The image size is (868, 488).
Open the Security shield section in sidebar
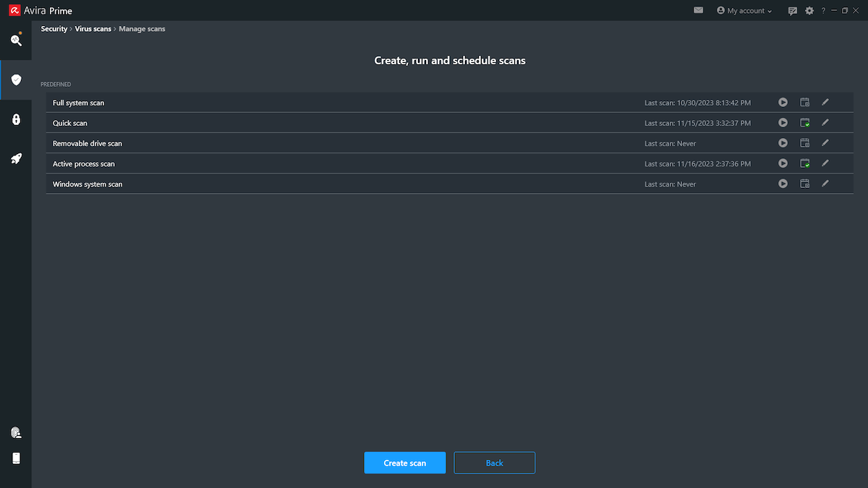click(x=16, y=80)
